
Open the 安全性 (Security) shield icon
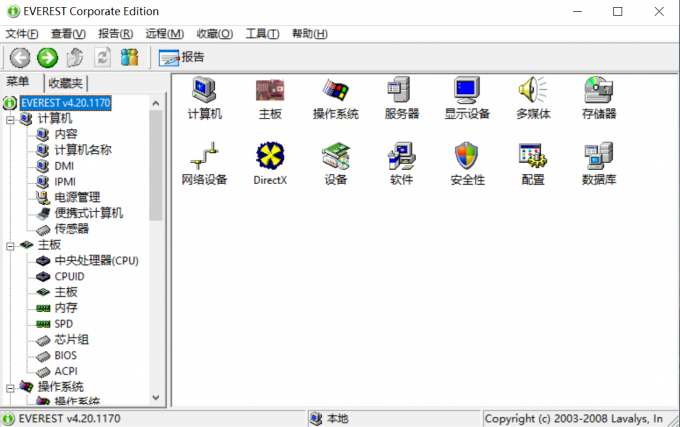467,157
